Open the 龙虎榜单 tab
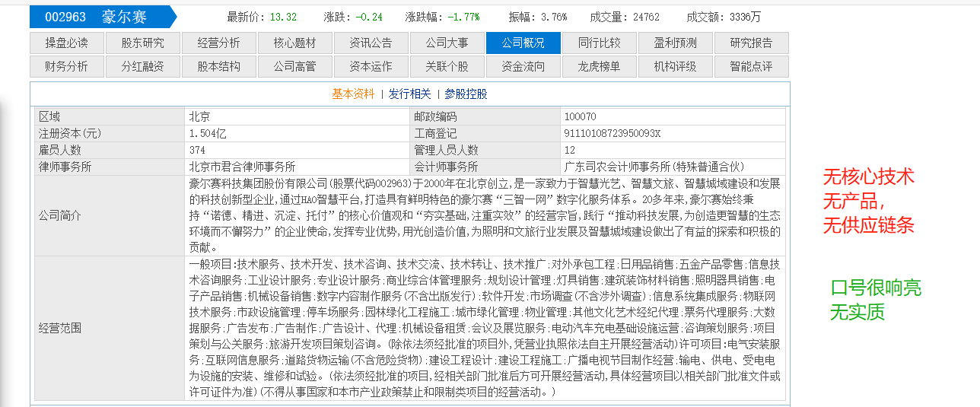The image size is (980, 407). 600,66
